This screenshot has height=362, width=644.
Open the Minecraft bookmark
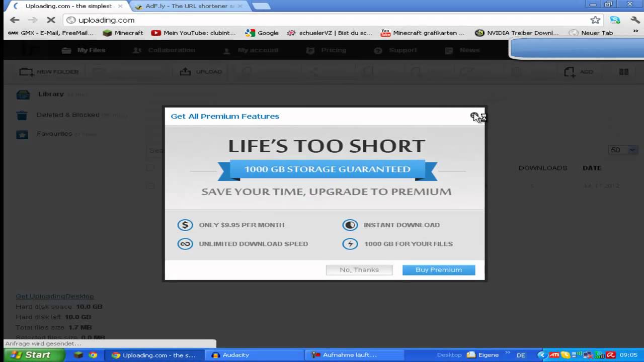tap(123, 33)
